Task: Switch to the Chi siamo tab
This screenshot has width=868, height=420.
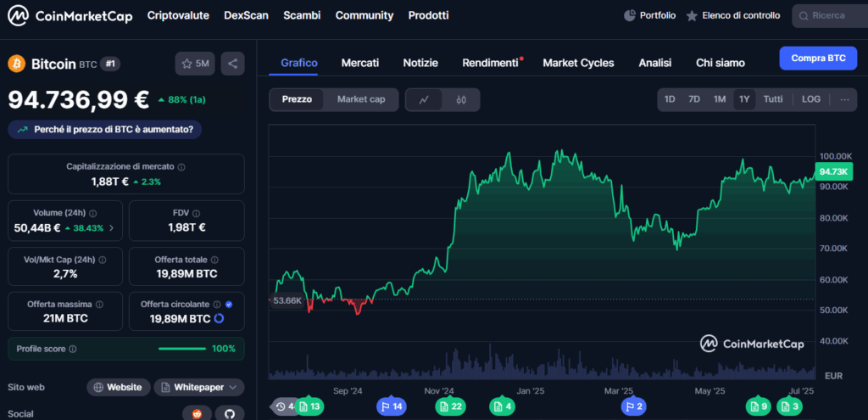Action: (721, 63)
